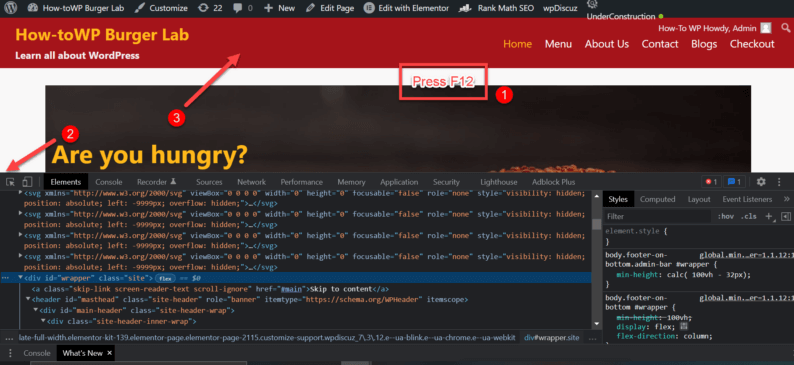
Task: Select the Computed pane tab
Action: pos(657,199)
